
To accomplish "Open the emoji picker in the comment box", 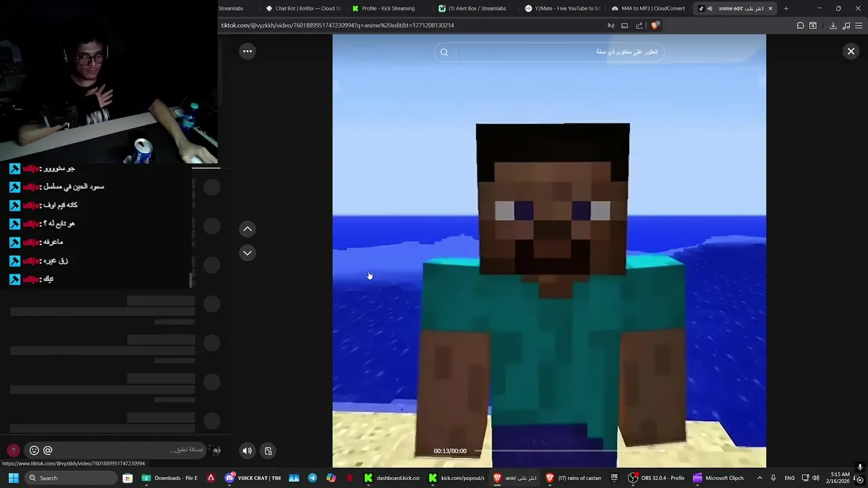I will (x=35, y=450).
